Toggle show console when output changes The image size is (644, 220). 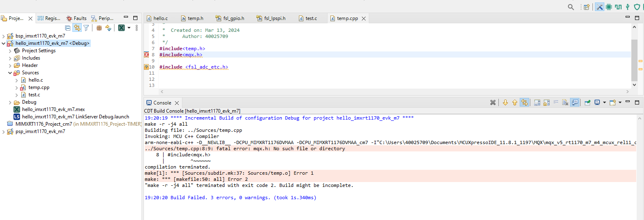point(575,102)
